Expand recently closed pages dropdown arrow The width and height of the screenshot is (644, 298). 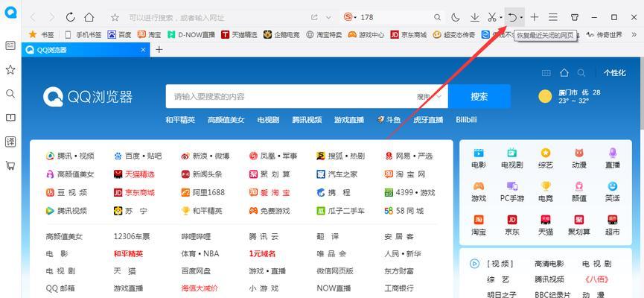[521, 18]
